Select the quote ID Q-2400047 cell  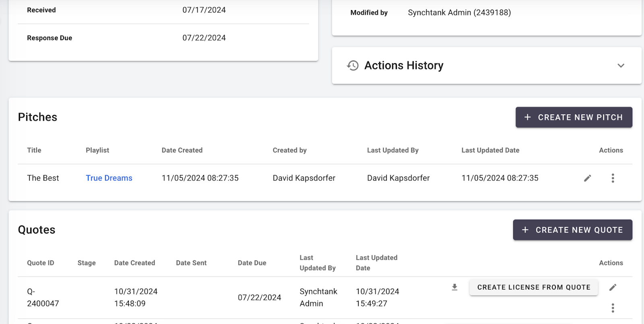pyautogui.click(x=43, y=297)
